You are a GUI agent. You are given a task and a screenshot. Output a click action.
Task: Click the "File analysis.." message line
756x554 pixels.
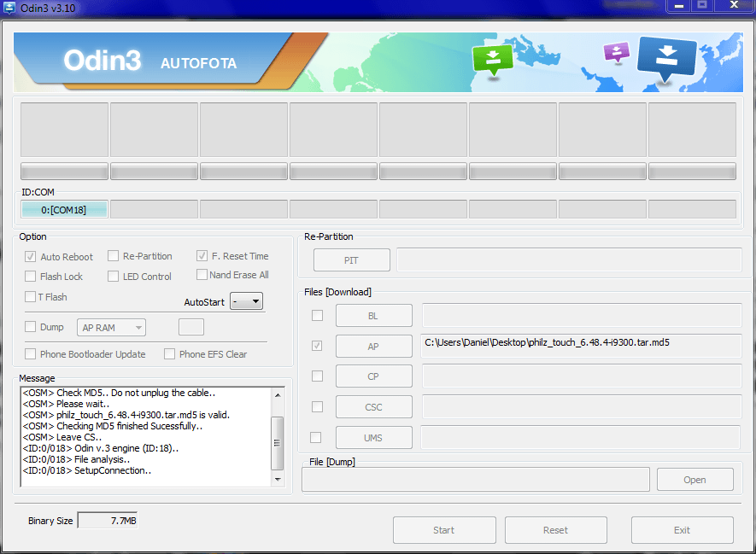click(x=76, y=459)
